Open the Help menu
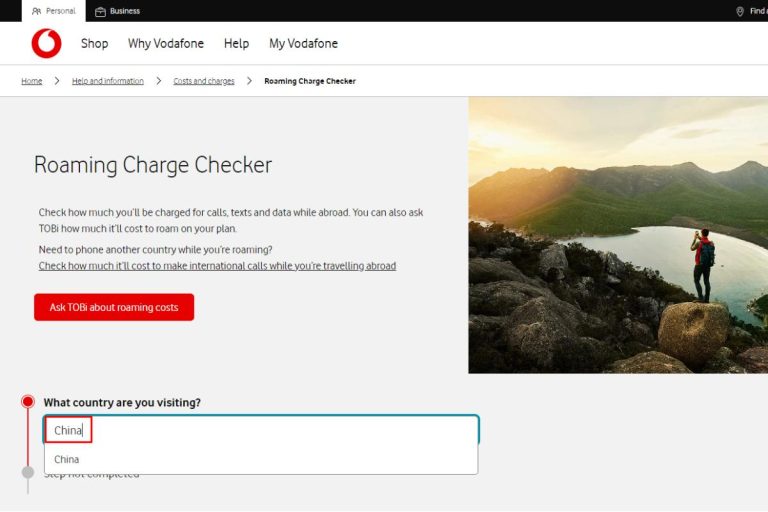The height and width of the screenshot is (512, 768). pos(236,44)
